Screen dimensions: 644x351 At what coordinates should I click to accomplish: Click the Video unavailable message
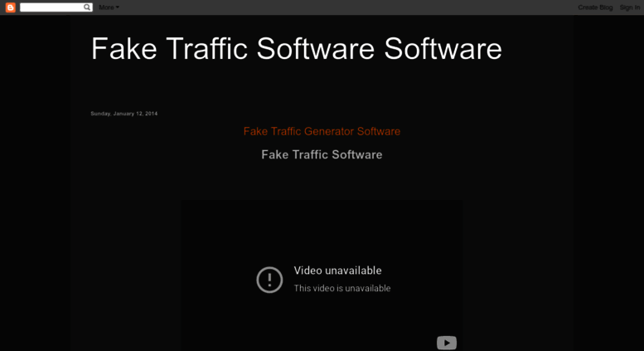(x=337, y=271)
